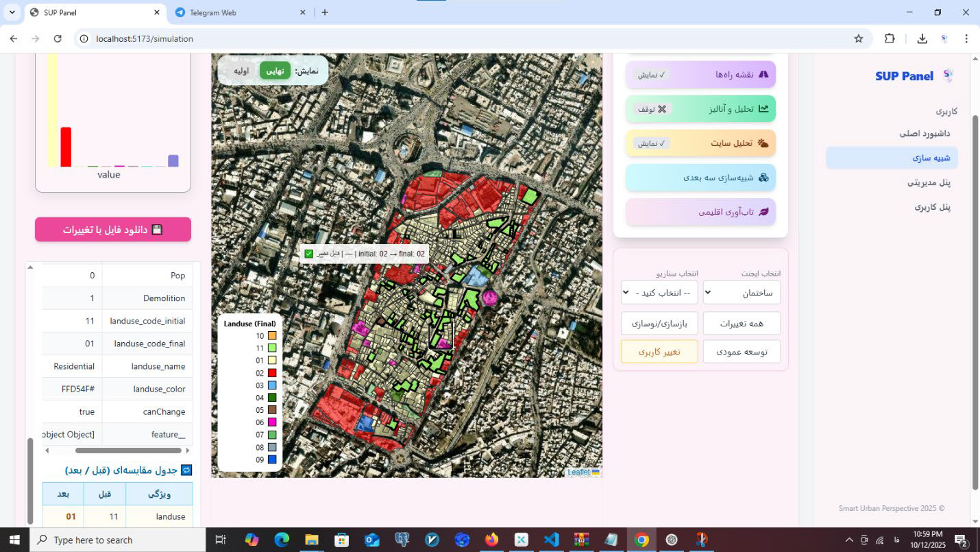Open Firefox from the taskbar
980x552 pixels.
491,540
